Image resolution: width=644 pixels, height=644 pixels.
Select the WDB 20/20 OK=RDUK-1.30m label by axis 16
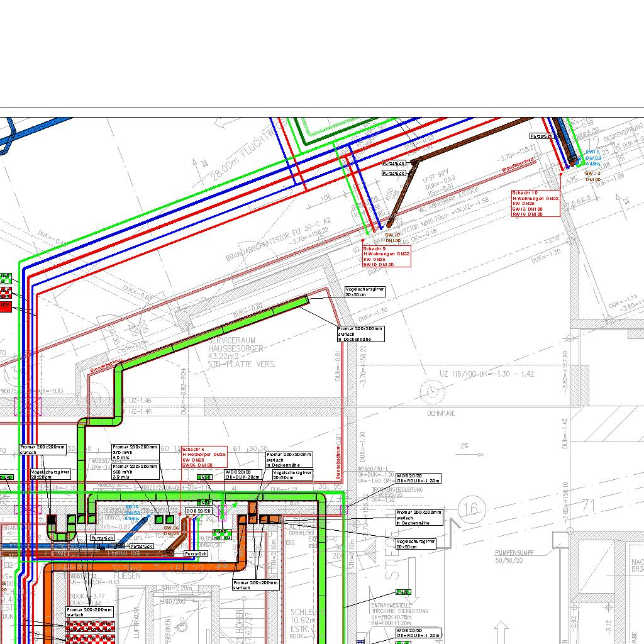click(x=418, y=478)
